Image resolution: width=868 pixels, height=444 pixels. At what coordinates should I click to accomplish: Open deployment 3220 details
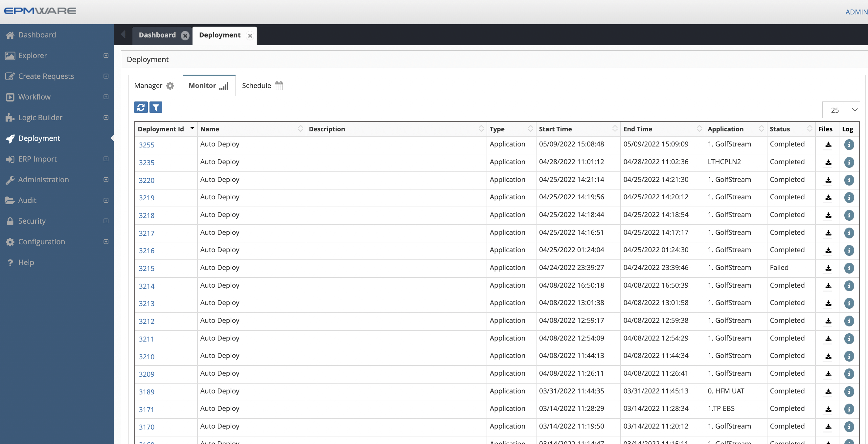click(147, 180)
